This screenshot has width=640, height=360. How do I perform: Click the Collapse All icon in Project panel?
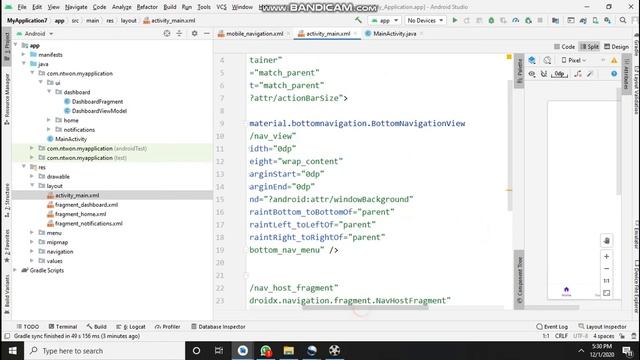coord(179,33)
